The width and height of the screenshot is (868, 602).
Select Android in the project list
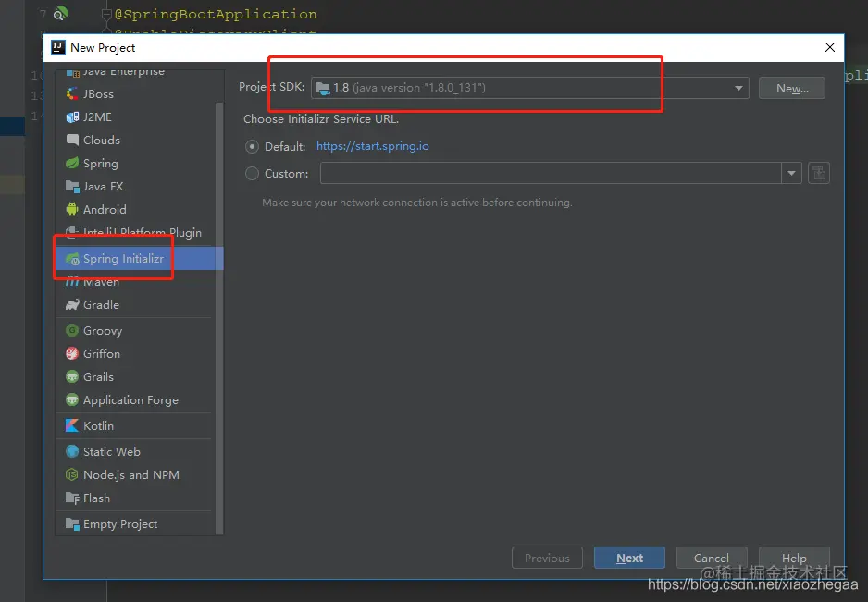click(105, 210)
